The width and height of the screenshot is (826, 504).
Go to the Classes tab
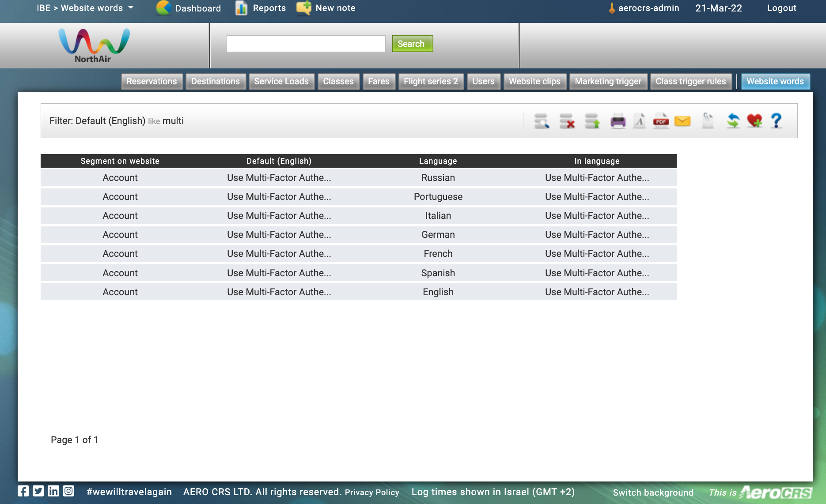(338, 81)
